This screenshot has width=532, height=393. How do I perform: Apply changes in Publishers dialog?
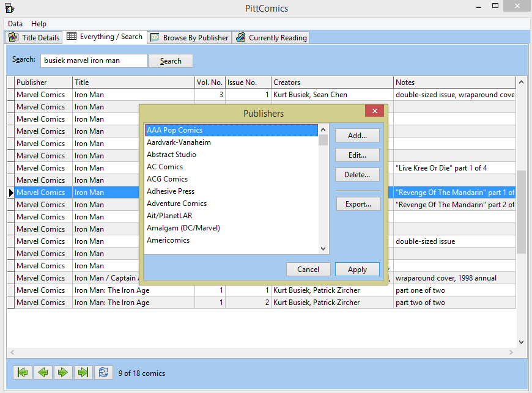(x=357, y=270)
